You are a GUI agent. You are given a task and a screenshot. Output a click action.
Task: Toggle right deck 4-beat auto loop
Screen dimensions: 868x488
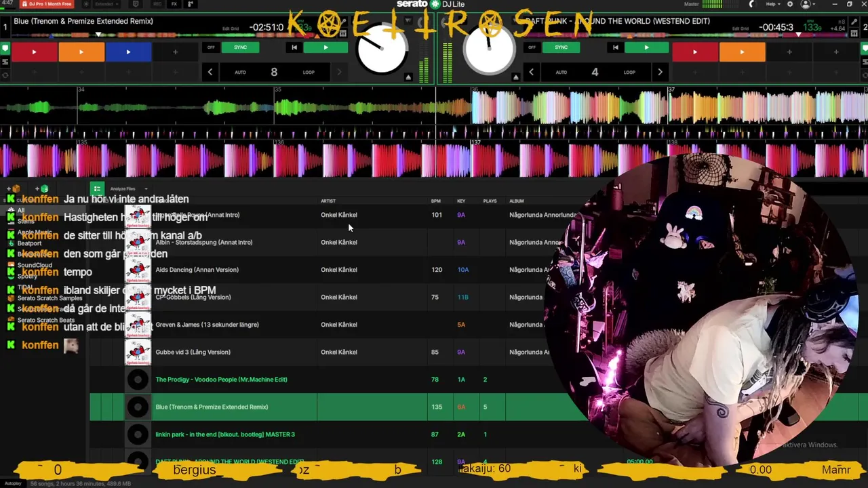pyautogui.click(x=595, y=72)
